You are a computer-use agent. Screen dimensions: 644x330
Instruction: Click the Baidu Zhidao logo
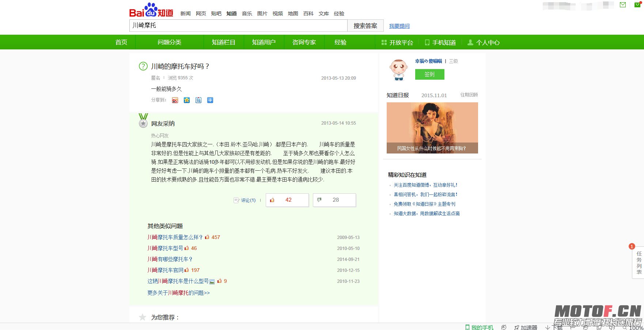point(151,10)
